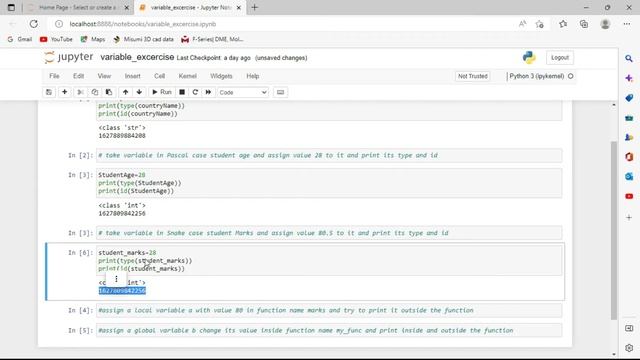Click the highlighted output id number
The width and height of the screenshot is (640, 360).
tap(122, 291)
